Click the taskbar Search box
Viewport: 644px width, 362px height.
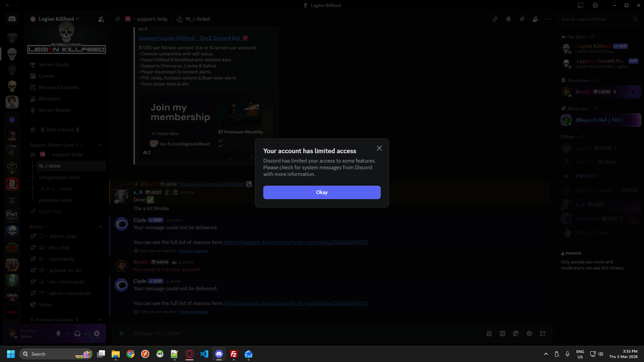click(56, 354)
